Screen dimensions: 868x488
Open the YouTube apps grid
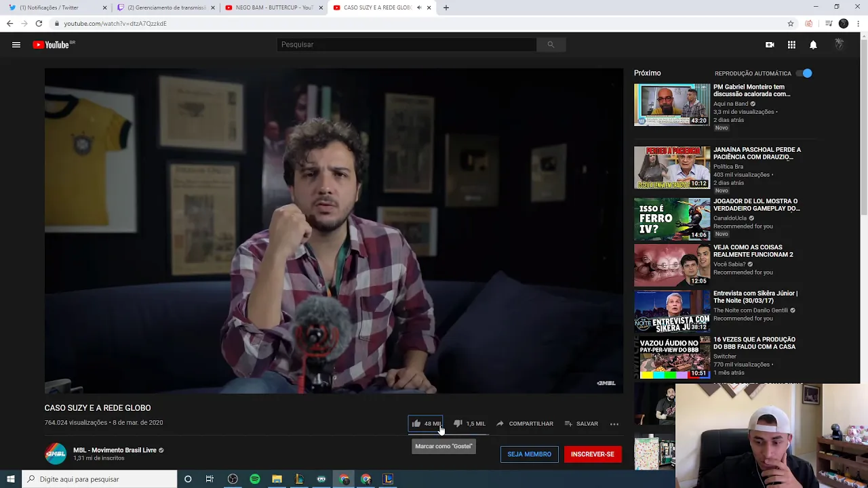click(791, 45)
